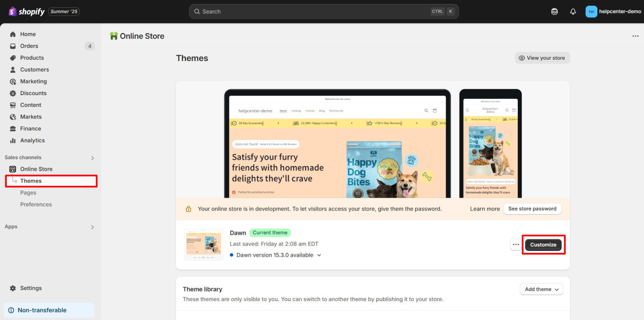Click the Dawn theme thumbnail
Viewport: 644px width, 320px height.
pos(203,244)
